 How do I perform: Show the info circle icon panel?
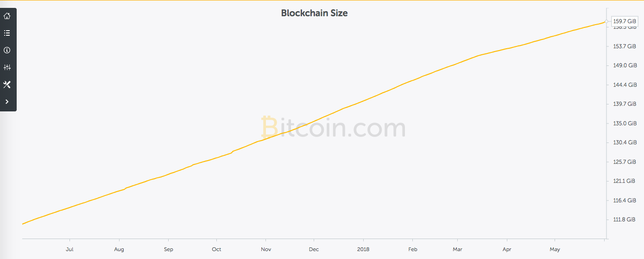click(x=7, y=50)
